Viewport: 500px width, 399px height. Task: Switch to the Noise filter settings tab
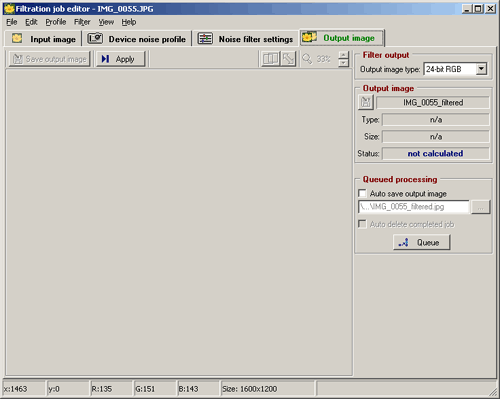pyautogui.click(x=245, y=39)
